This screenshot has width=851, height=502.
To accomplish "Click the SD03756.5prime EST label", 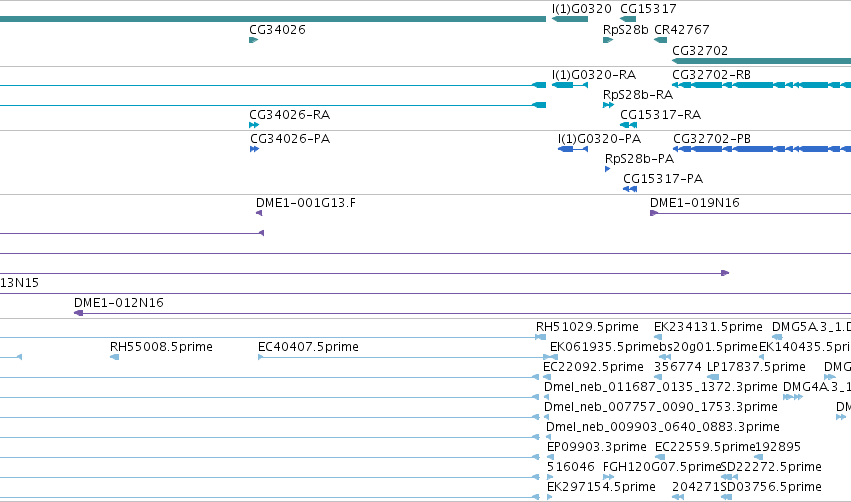I will pyautogui.click(x=771, y=487).
